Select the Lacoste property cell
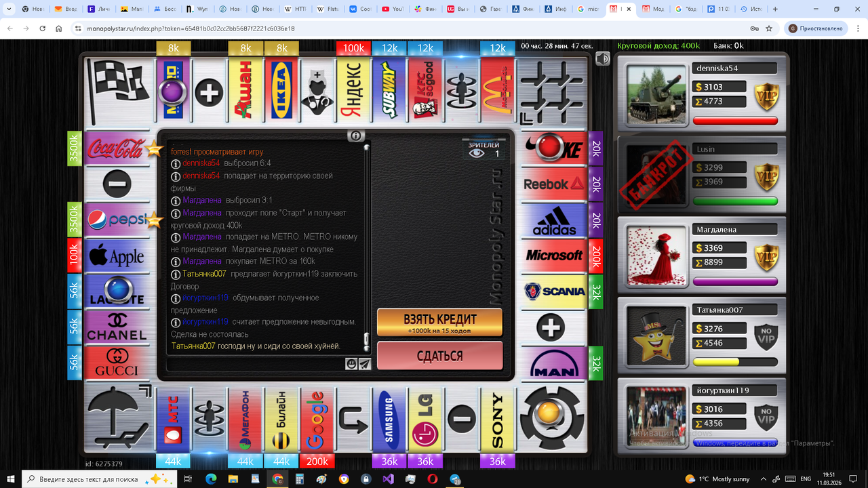 (x=117, y=291)
